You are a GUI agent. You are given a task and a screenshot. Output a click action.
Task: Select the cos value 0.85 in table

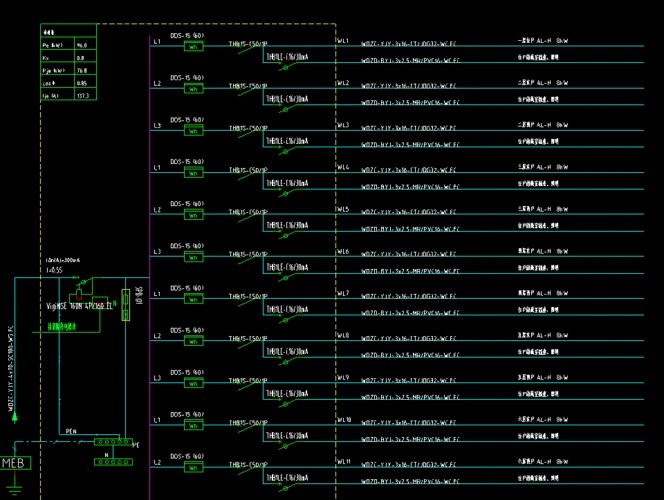(82, 84)
